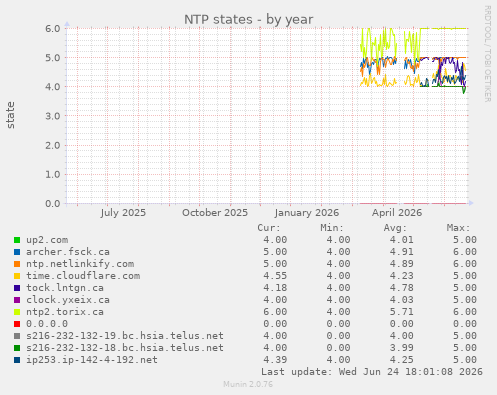Select the ntp2.torix.ca legend label
This screenshot has height=395, width=497.
pyautogui.click(x=65, y=312)
